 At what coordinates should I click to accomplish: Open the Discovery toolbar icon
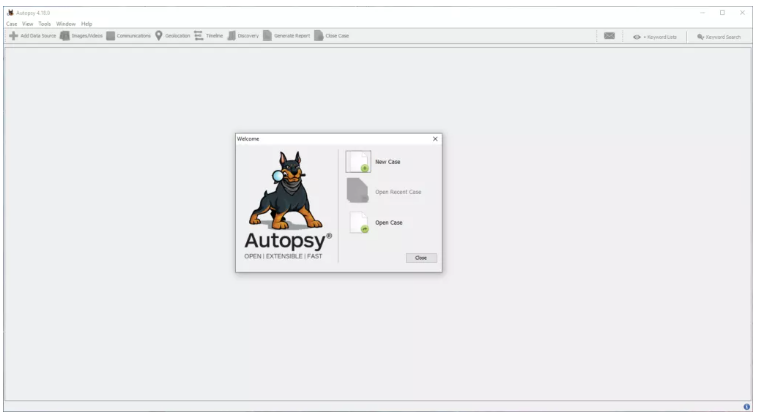232,36
